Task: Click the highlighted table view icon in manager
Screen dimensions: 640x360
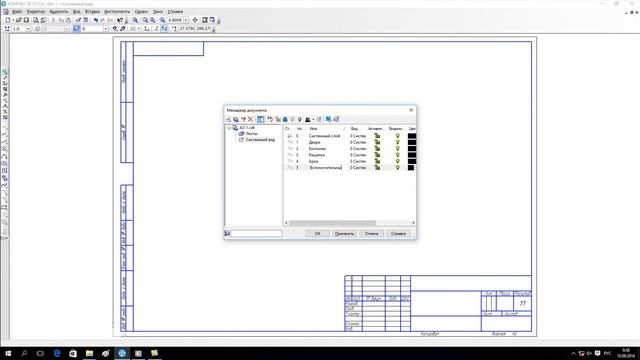Action: point(260,119)
